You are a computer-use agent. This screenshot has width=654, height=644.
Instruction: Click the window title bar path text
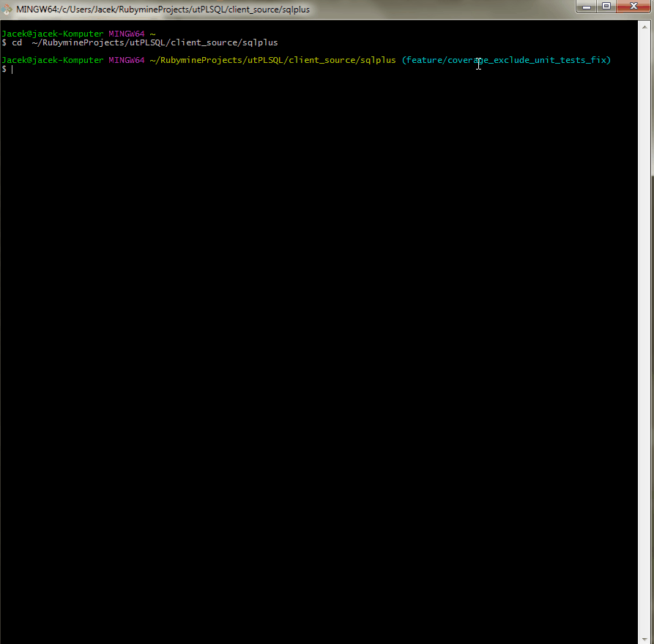click(163, 9)
